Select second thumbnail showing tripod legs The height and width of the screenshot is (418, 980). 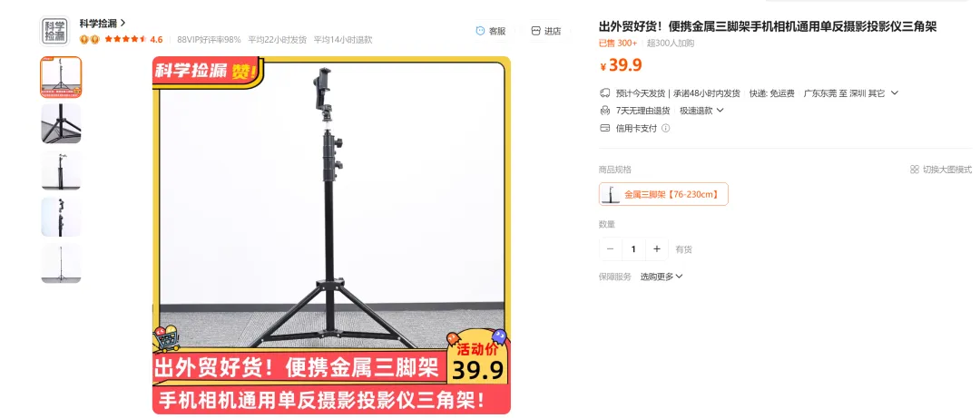62,123
